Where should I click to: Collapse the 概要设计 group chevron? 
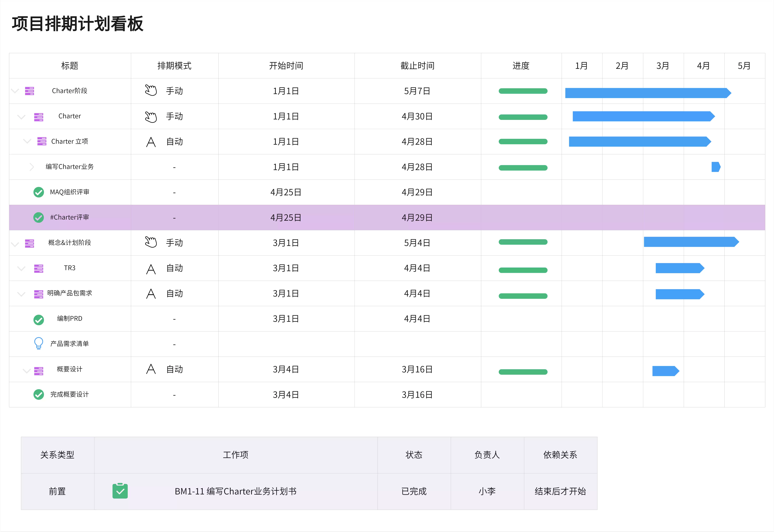[26, 371]
